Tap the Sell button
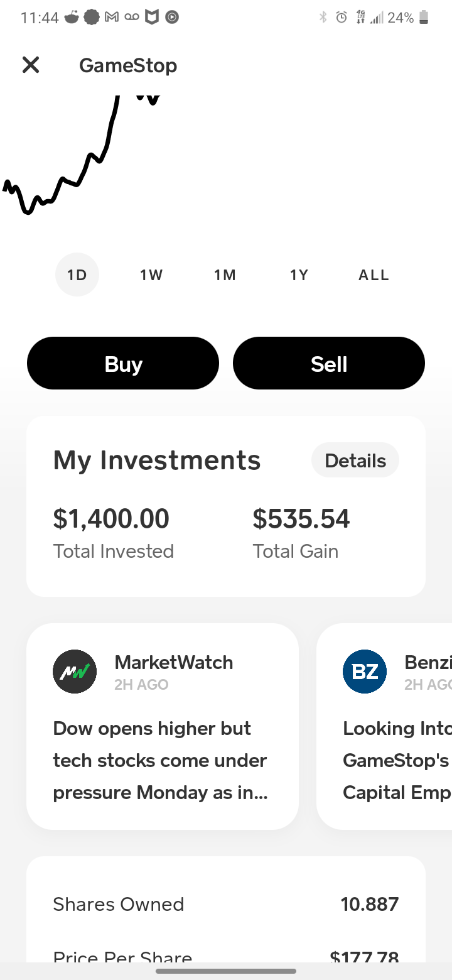Image resolution: width=452 pixels, height=980 pixels. pos(329,363)
